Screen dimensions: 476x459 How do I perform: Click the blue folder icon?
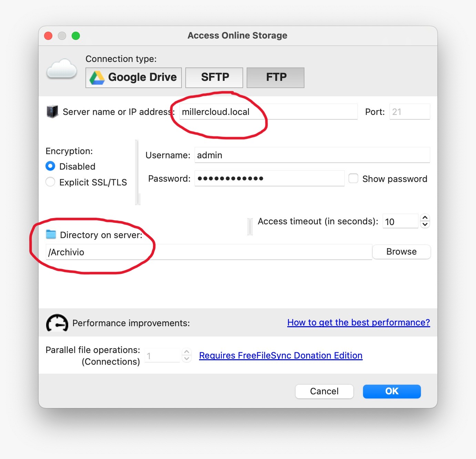pyautogui.click(x=51, y=234)
